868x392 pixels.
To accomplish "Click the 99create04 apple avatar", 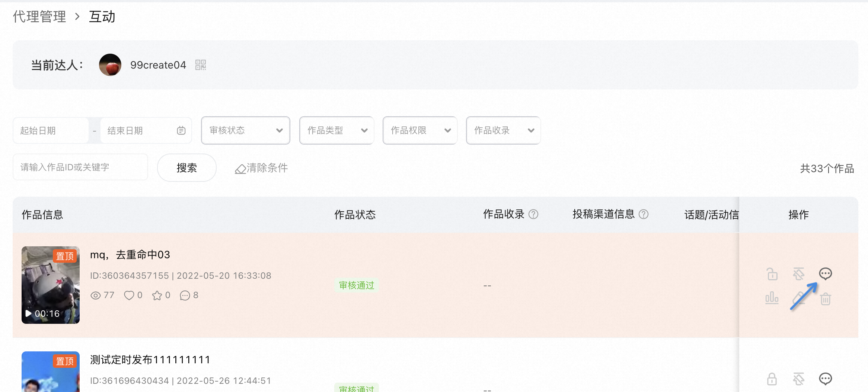I will pos(110,65).
